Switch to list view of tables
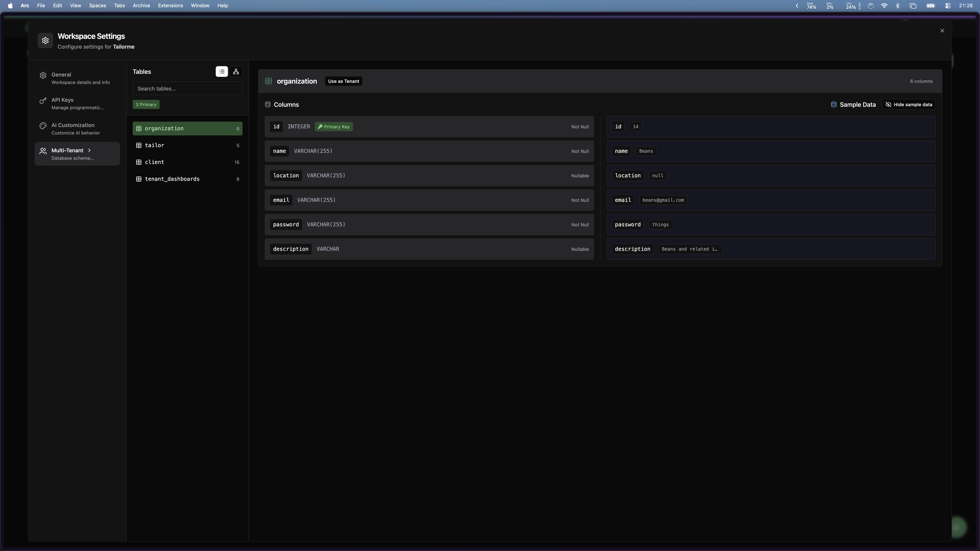 pos(221,72)
